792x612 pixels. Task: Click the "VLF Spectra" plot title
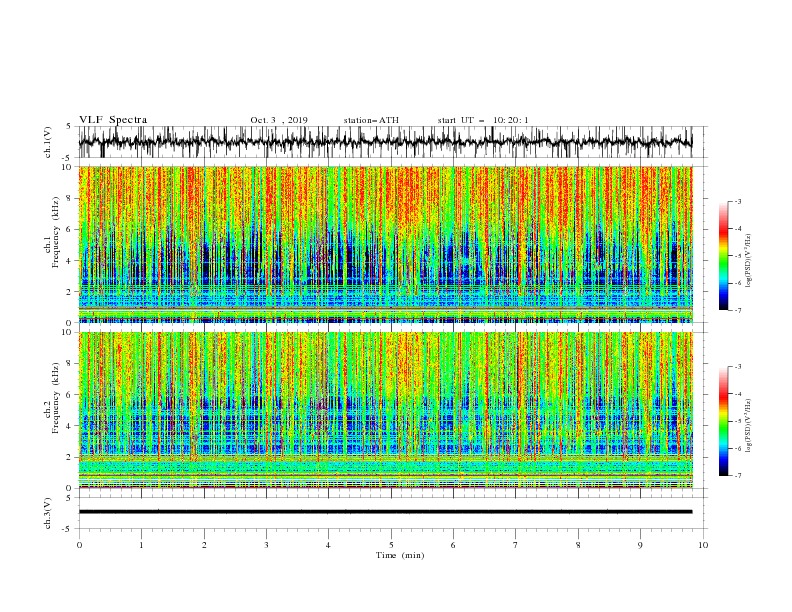click(113, 120)
